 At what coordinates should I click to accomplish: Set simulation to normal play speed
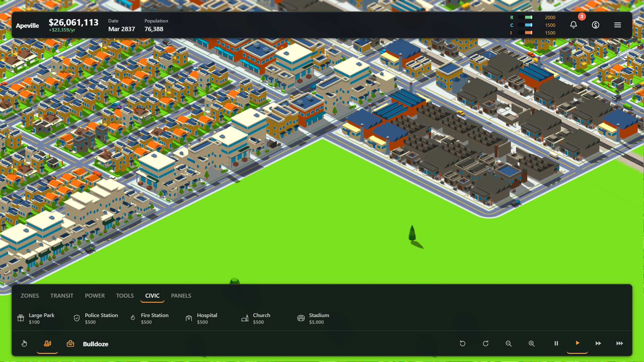coord(577,343)
